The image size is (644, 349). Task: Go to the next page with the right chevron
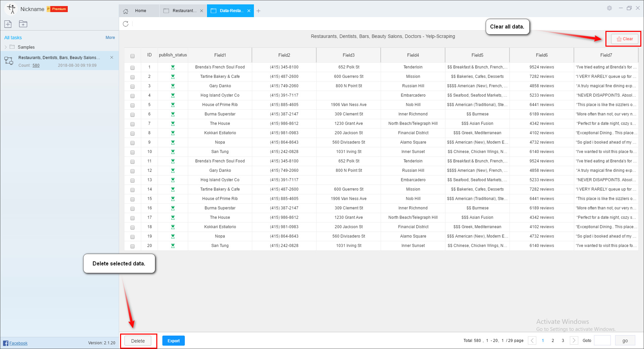coord(574,340)
